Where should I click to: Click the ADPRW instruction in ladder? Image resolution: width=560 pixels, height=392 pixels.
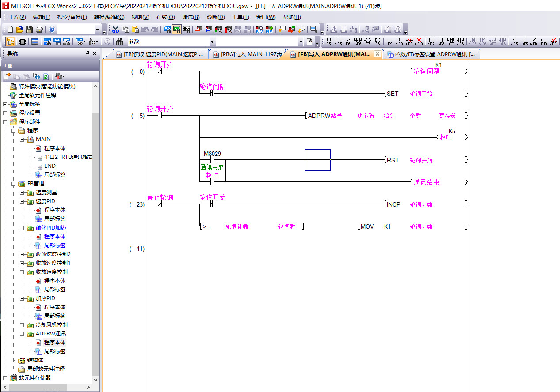pyautogui.click(x=319, y=116)
